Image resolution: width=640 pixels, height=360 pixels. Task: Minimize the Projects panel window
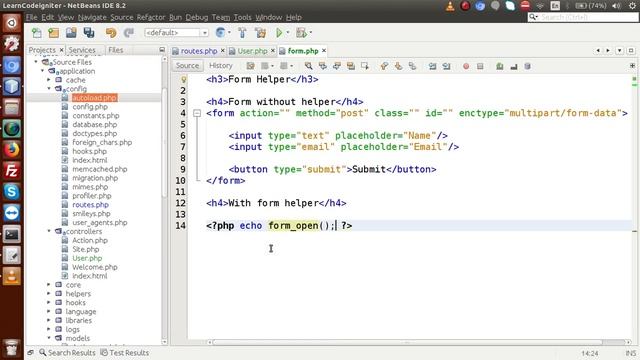pyautogui.click(x=162, y=50)
